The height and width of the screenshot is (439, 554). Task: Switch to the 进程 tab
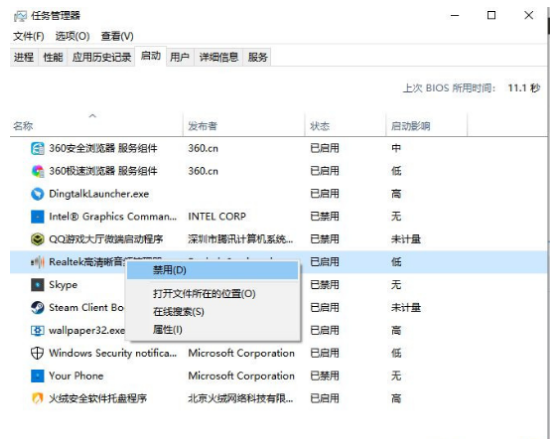pyautogui.click(x=24, y=57)
